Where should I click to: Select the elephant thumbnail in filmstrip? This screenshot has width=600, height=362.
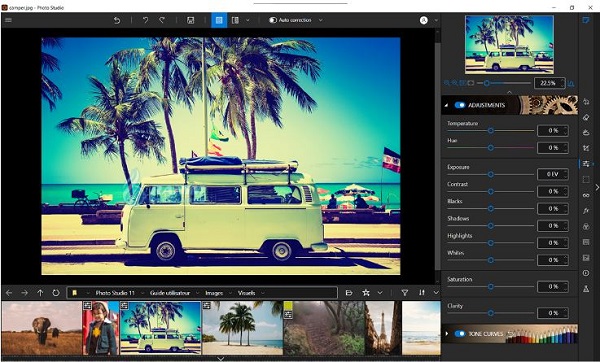click(41, 328)
